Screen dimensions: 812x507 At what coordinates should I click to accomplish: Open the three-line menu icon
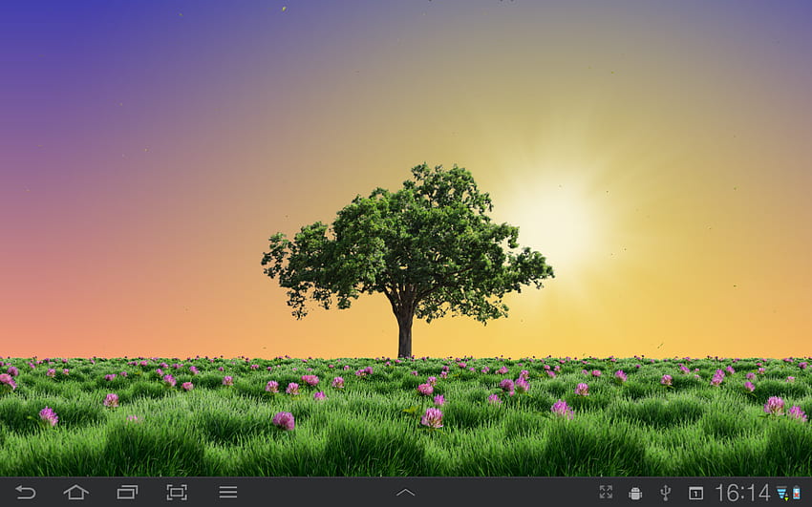228,492
